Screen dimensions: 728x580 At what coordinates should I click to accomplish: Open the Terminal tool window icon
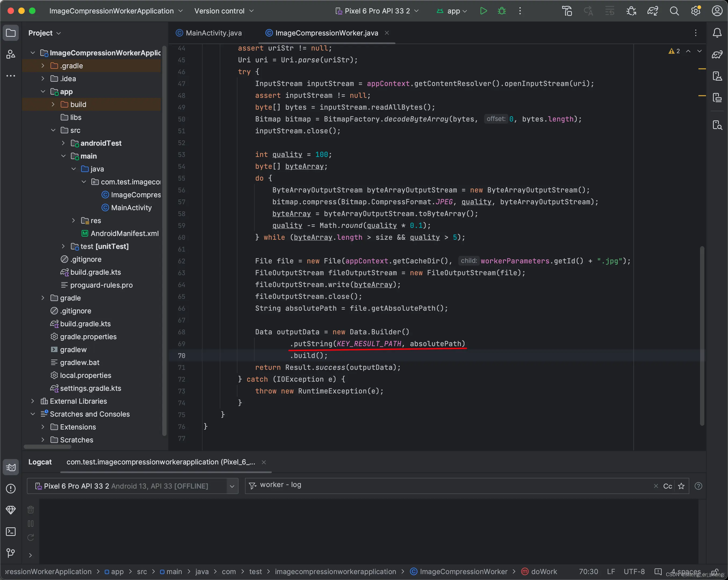[11, 532]
